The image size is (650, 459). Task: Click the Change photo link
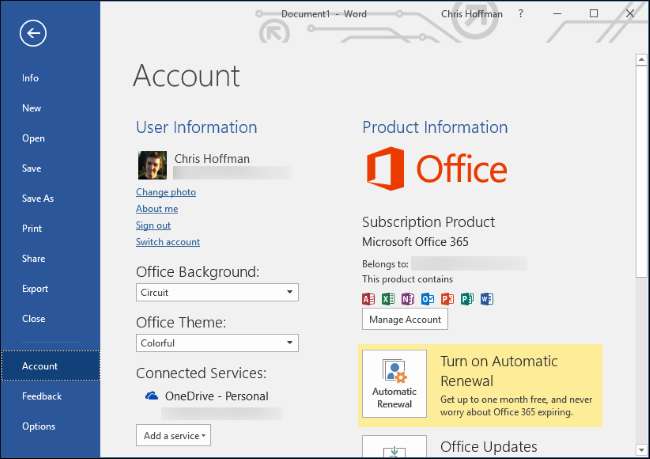[166, 192]
